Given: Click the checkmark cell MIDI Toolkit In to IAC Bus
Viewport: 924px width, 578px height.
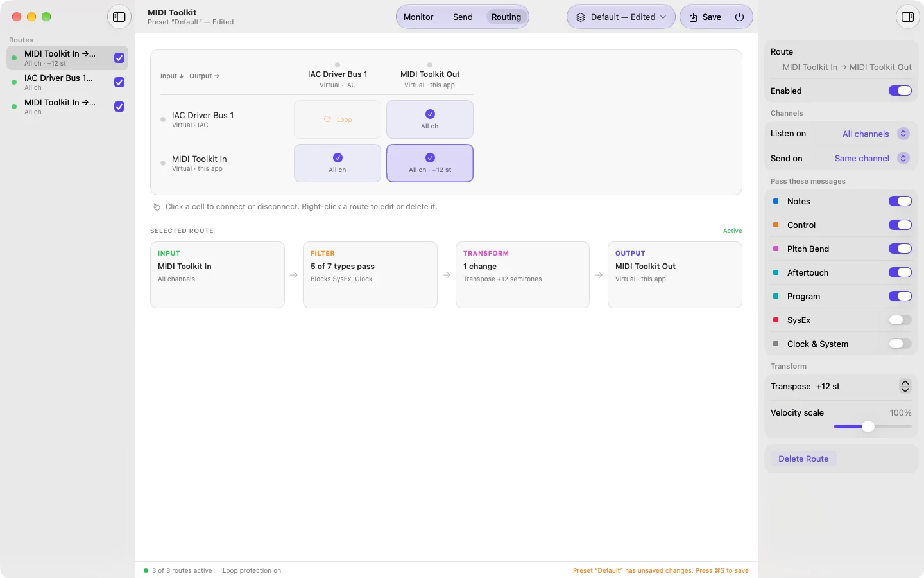Looking at the screenshot, I should 338,163.
